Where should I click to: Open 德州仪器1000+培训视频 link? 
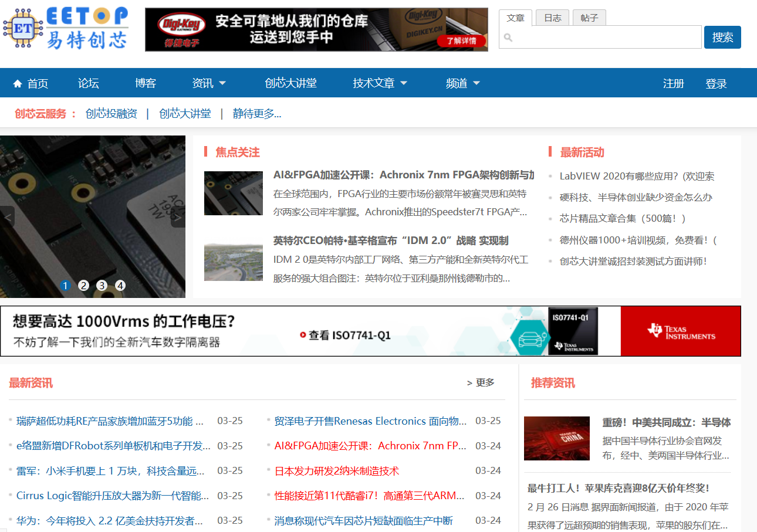pos(638,240)
